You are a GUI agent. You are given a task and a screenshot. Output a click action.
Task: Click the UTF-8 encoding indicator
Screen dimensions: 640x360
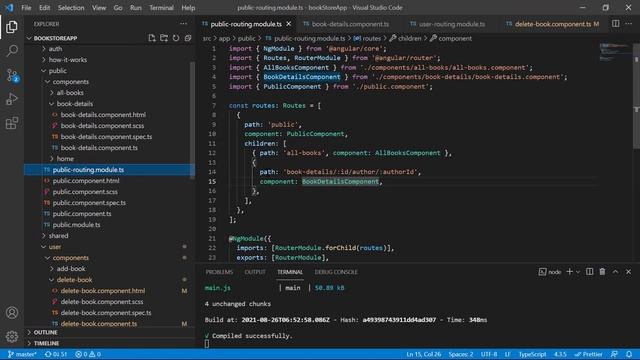489,354
